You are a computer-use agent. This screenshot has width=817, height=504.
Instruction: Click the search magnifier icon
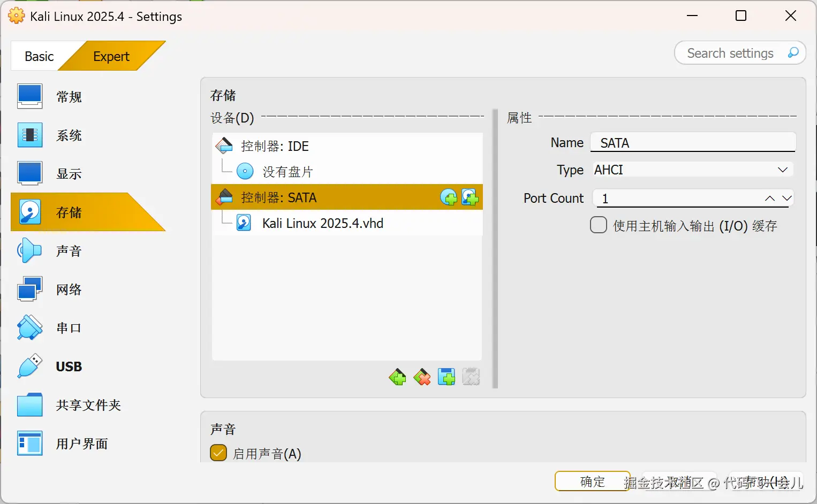point(793,52)
